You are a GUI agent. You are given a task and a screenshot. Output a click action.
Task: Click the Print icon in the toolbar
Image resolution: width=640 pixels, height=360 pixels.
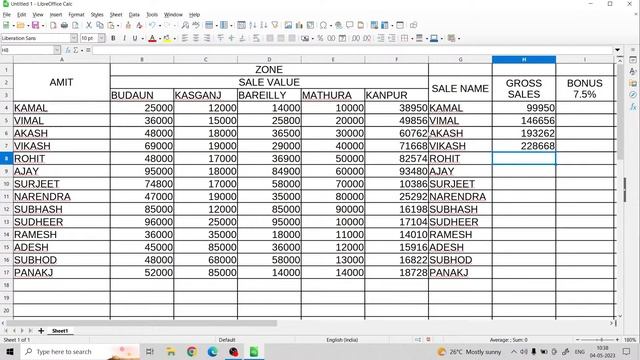(x=64, y=25)
